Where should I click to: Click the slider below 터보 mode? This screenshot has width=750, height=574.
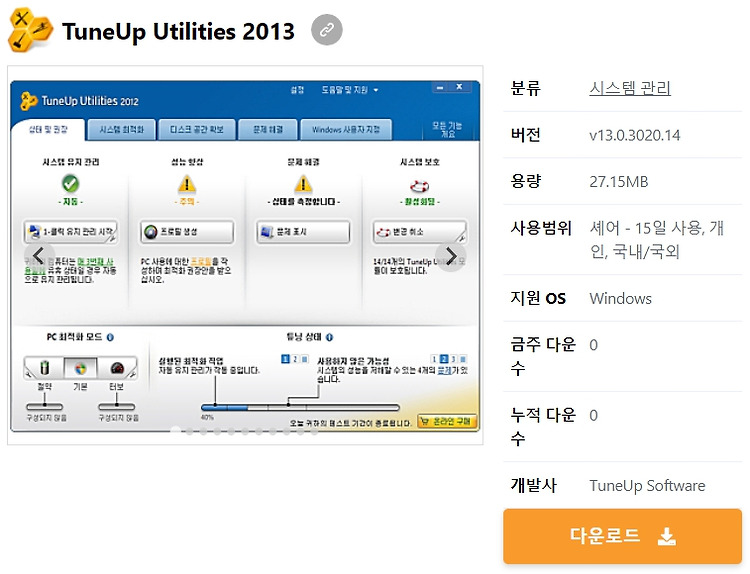pos(116,407)
